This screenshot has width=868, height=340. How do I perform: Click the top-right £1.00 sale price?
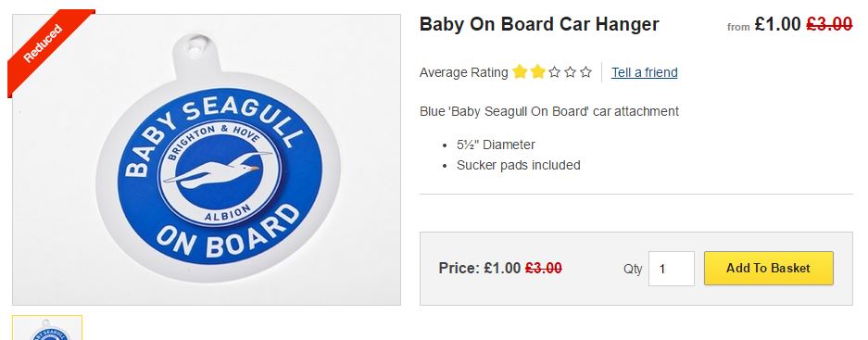pos(777,24)
